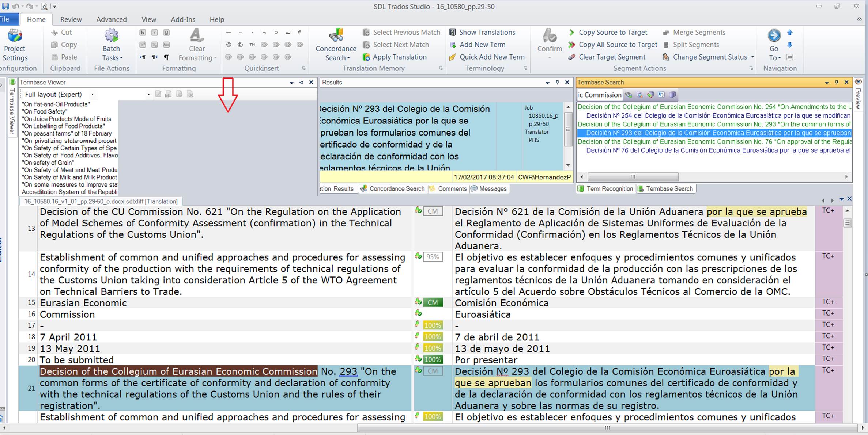Click Show Translations

coord(482,33)
